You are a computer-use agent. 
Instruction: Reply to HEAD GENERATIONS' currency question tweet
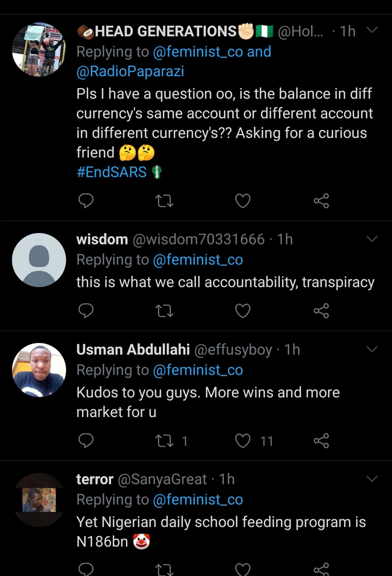(86, 201)
